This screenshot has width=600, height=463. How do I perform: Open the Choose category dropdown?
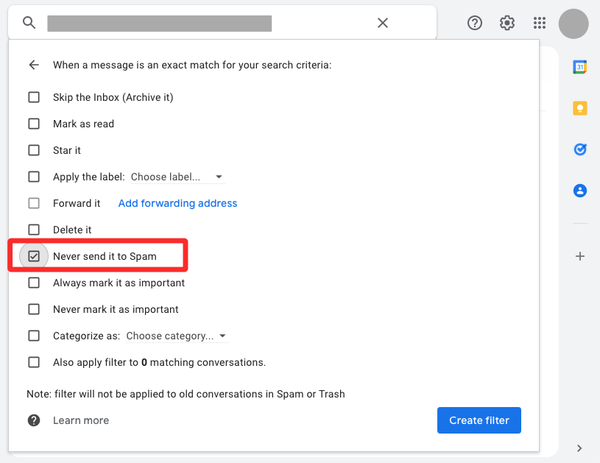tap(176, 336)
